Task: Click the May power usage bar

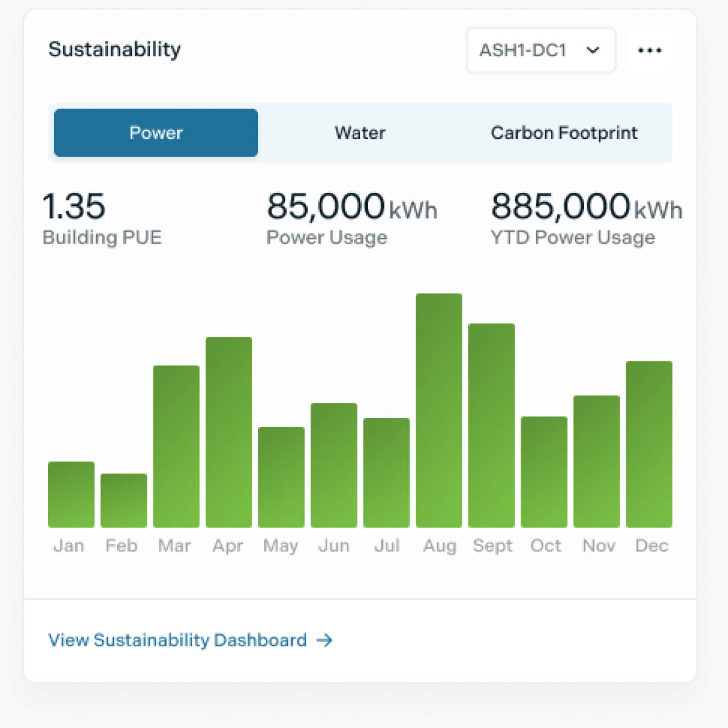Action: point(281,477)
